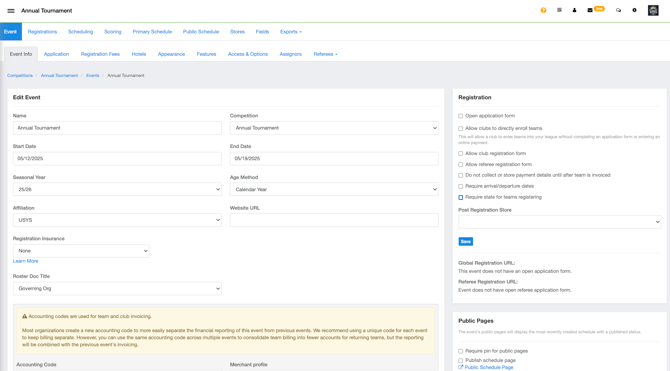670x371 pixels.
Task: Click Annual Tournament breadcrumb link
Action: [x=59, y=76]
